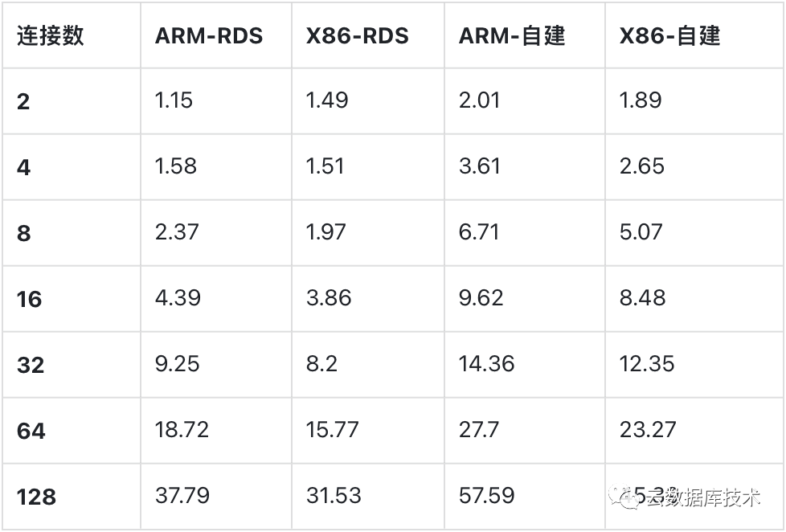Select the X86-自建 column header
Image resolution: width=786 pixels, height=532 pixels.
(x=670, y=35)
